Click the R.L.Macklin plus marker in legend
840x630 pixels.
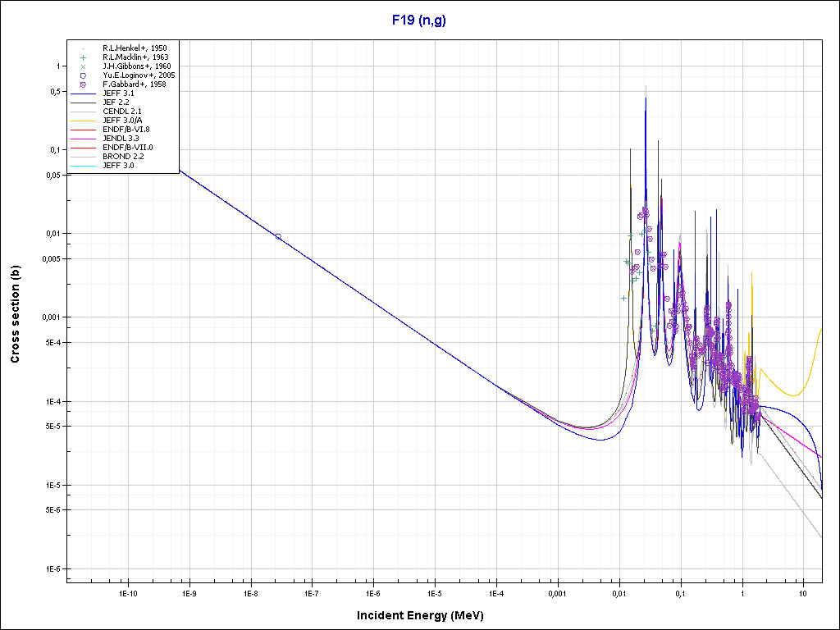84,57
